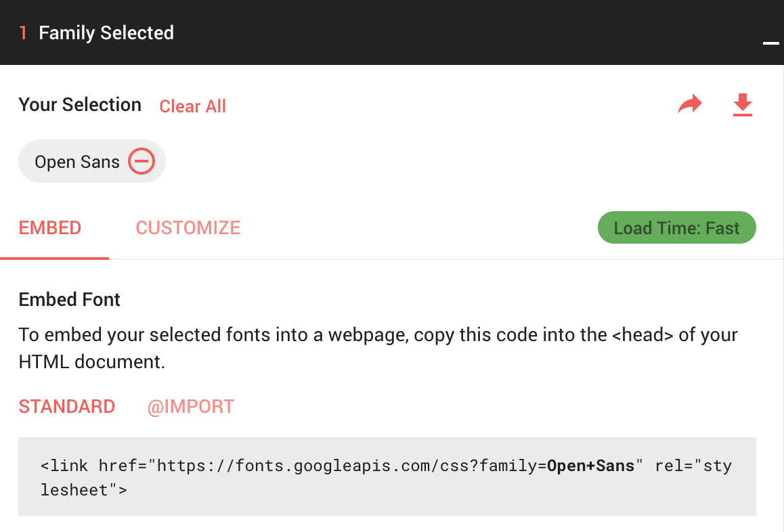Screen dimensions: 784x532
Task: Click the circular remove icon on the chip
Action: tap(141, 161)
